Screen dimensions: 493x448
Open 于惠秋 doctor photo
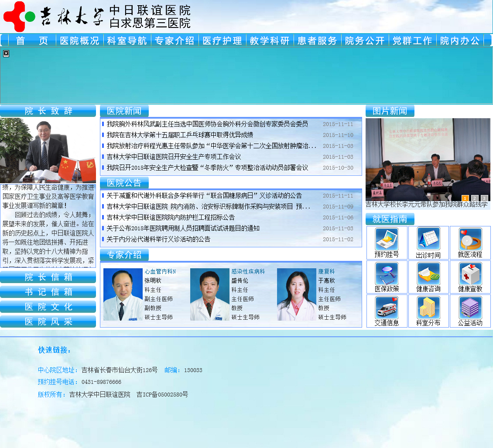(297, 294)
